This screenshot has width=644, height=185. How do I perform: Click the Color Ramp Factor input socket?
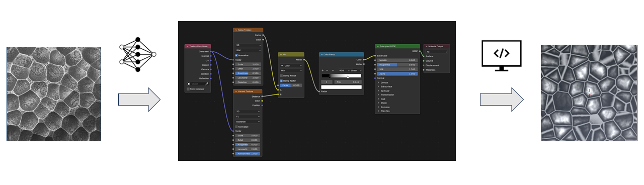click(319, 91)
